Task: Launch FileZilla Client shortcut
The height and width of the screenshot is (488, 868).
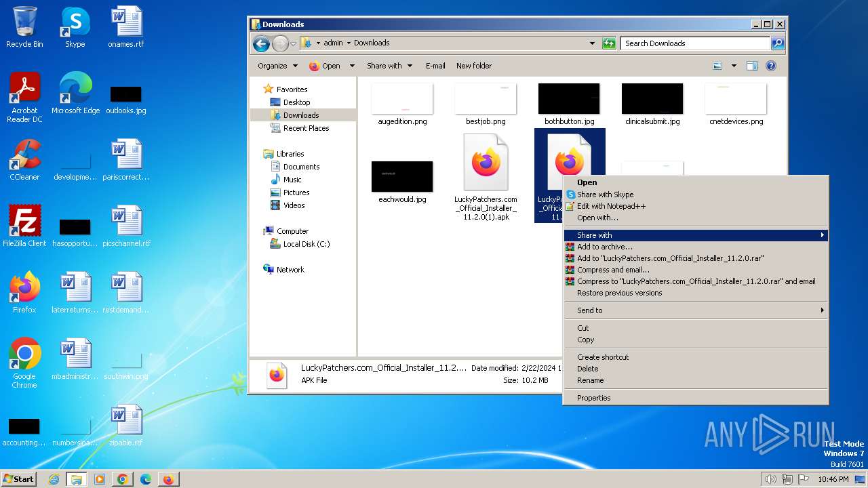Action: click(x=24, y=226)
